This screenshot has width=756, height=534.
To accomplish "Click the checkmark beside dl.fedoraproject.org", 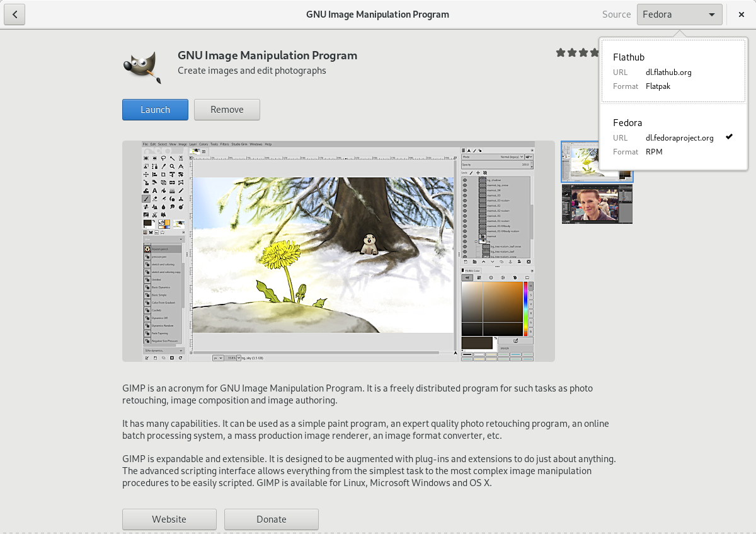I will pos(729,137).
